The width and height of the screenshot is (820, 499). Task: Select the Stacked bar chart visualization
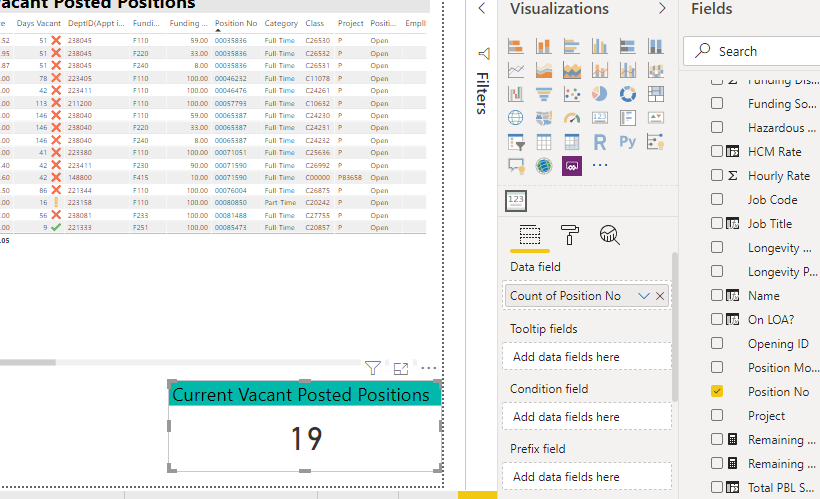(516, 46)
